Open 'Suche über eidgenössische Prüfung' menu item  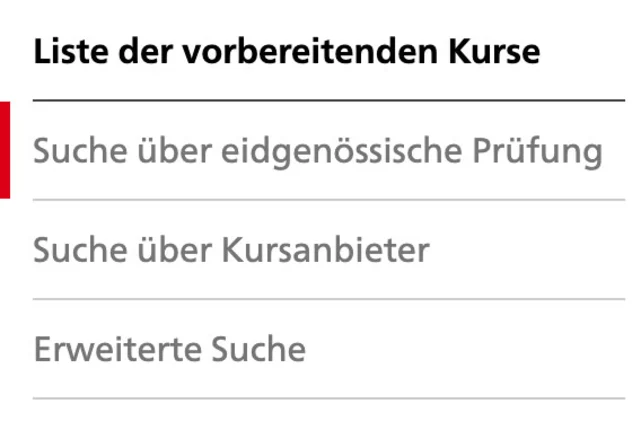click(317, 152)
